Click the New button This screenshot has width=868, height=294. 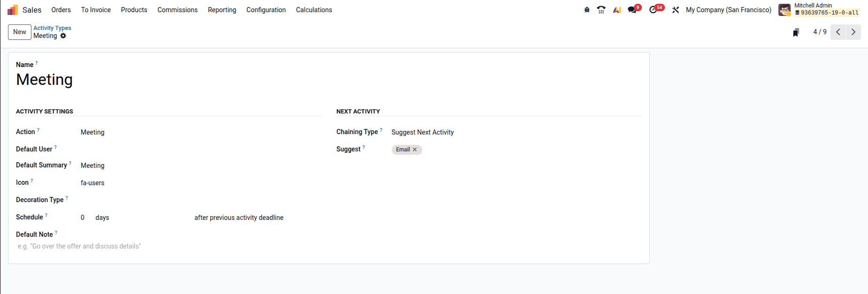click(19, 32)
